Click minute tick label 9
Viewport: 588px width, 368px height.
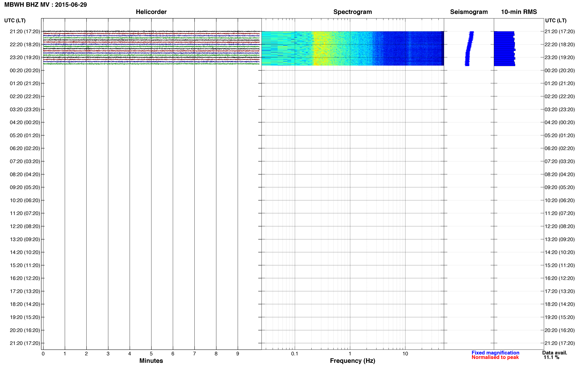[238, 354]
